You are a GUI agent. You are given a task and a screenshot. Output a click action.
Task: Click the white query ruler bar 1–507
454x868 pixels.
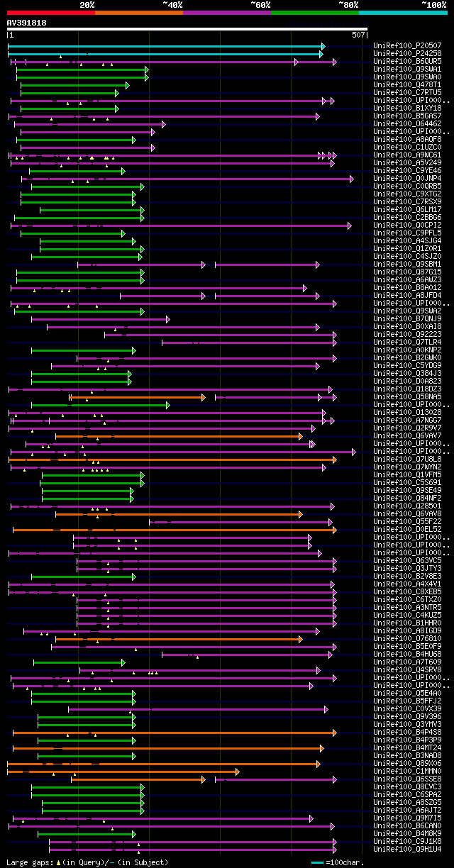pyautogui.click(x=187, y=29)
